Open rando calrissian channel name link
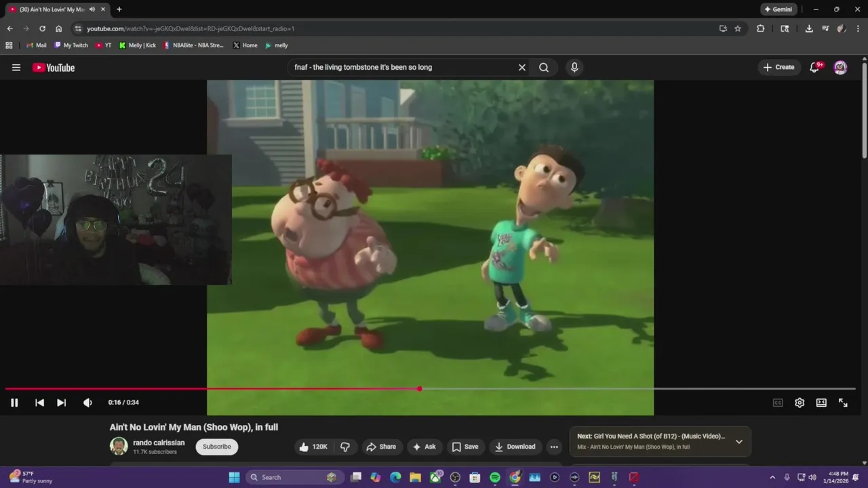This screenshot has width=868, height=488. (159, 443)
